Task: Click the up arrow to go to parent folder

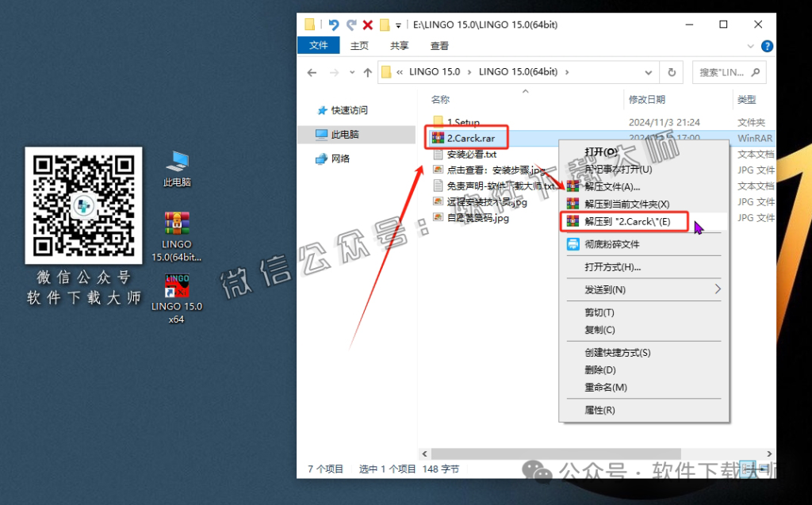Action: [x=367, y=72]
